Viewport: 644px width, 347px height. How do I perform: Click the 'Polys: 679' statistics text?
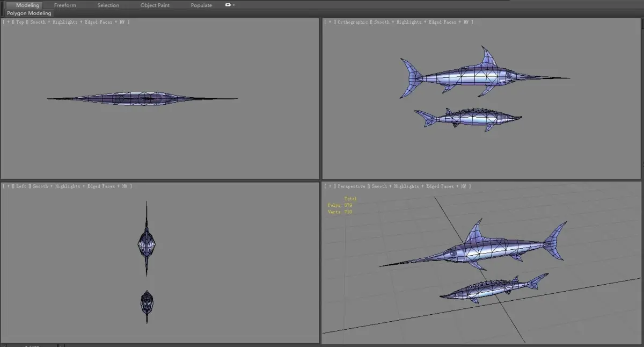coord(340,205)
